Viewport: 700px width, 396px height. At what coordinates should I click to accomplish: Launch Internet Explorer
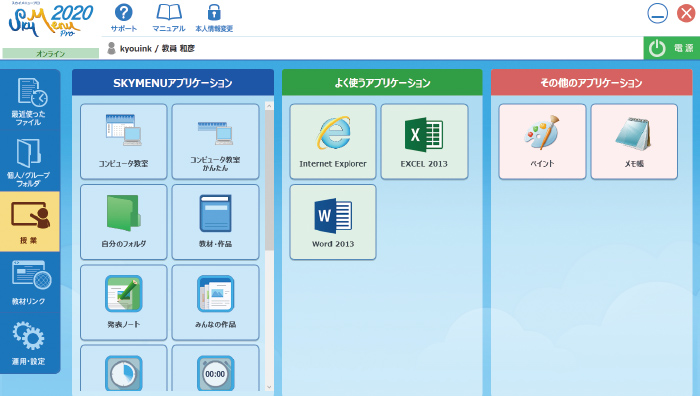(x=333, y=142)
